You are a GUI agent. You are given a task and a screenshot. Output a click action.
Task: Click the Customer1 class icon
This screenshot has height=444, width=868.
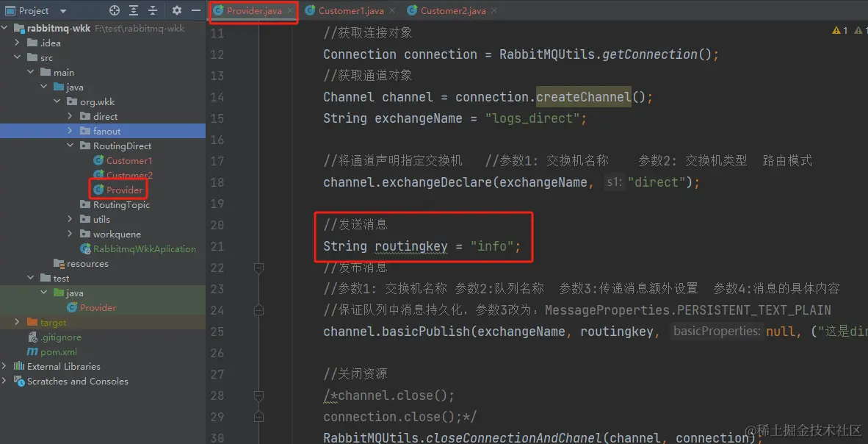[98, 161]
